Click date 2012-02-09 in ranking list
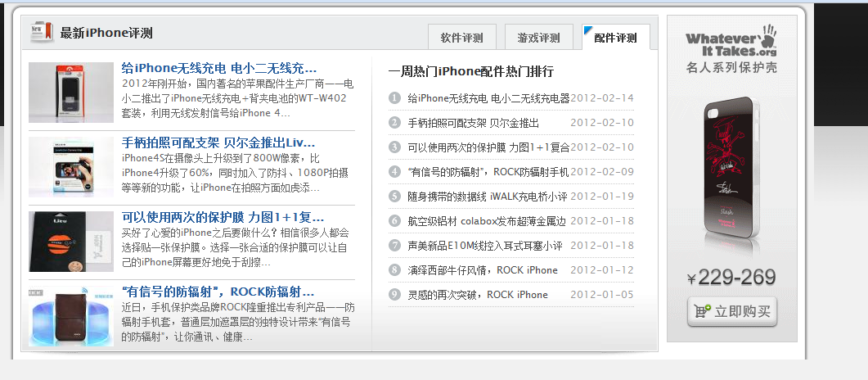This screenshot has width=868, height=380. tap(602, 172)
